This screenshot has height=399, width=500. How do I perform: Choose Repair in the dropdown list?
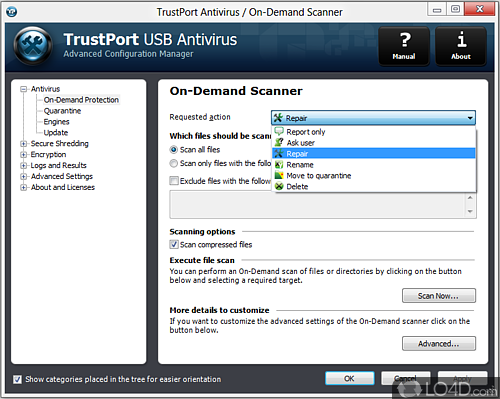(x=374, y=153)
